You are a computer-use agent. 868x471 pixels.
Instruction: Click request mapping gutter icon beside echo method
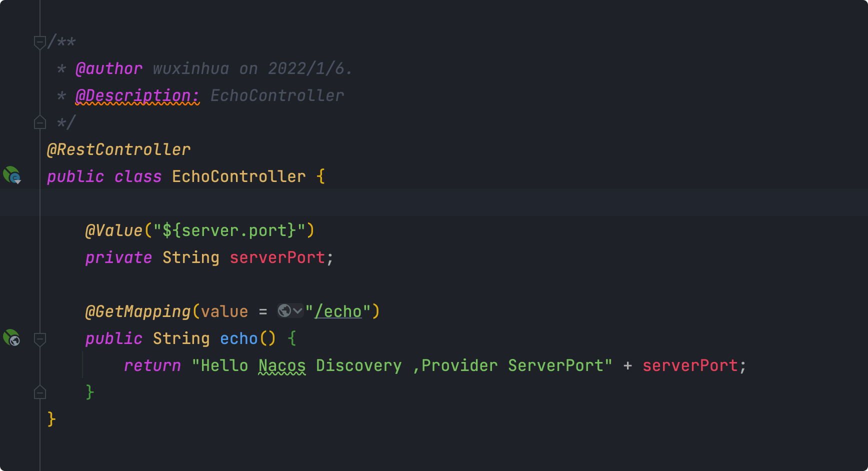click(x=12, y=338)
